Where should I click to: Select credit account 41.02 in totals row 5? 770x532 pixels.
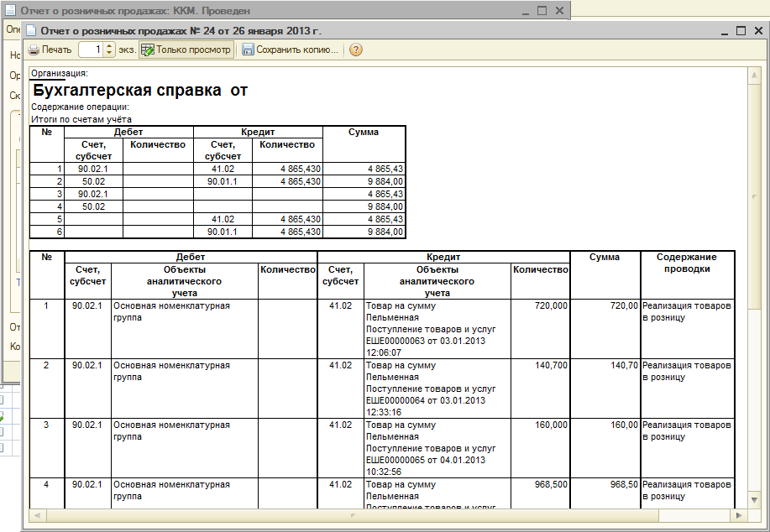click(x=223, y=219)
